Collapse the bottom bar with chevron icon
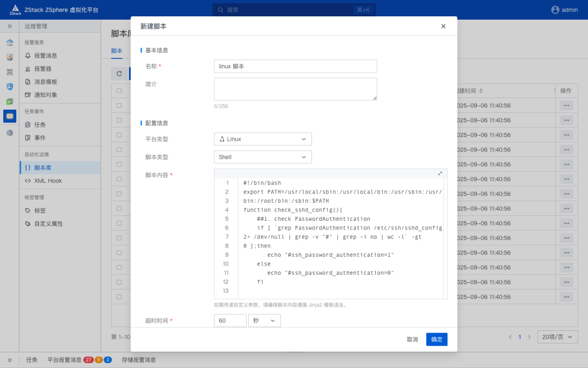This screenshot has width=588, height=368. click(10, 360)
